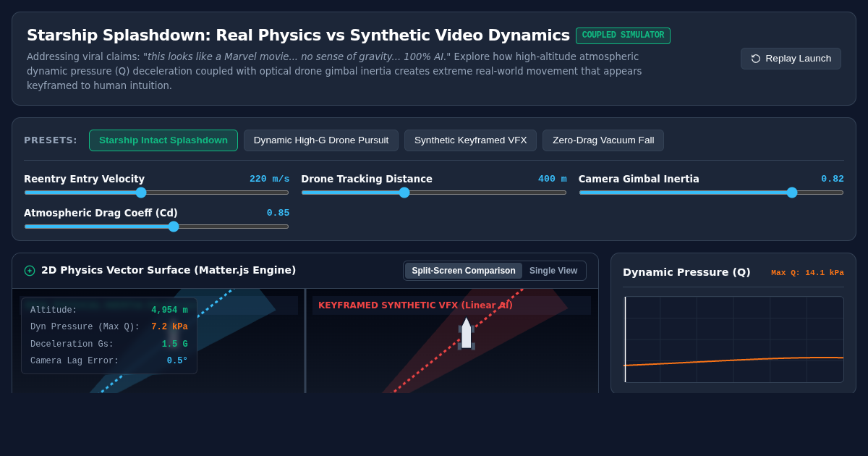
Task: Apply the Synthetic Keyframed VFX preset
Action: (471, 140)
